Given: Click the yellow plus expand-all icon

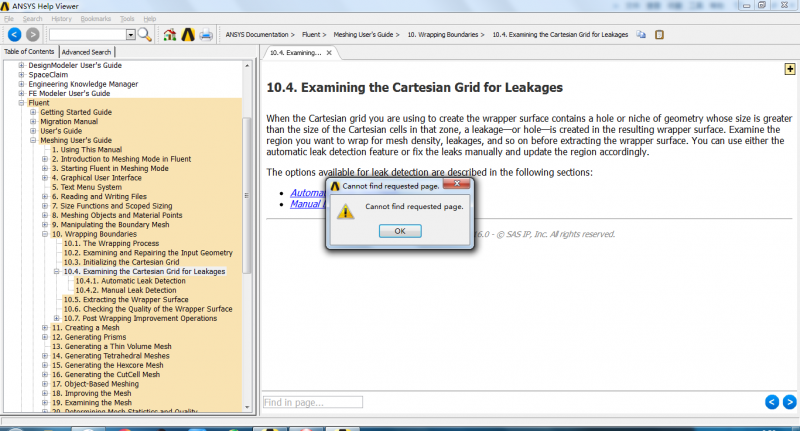Looking at the screenshot, I should point(790,69).
